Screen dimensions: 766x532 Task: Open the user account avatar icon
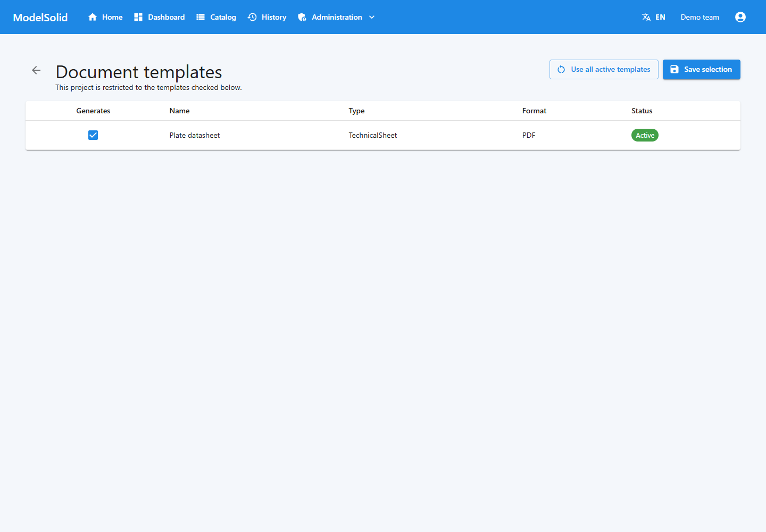pyautogui.click(x=740, y=17)
